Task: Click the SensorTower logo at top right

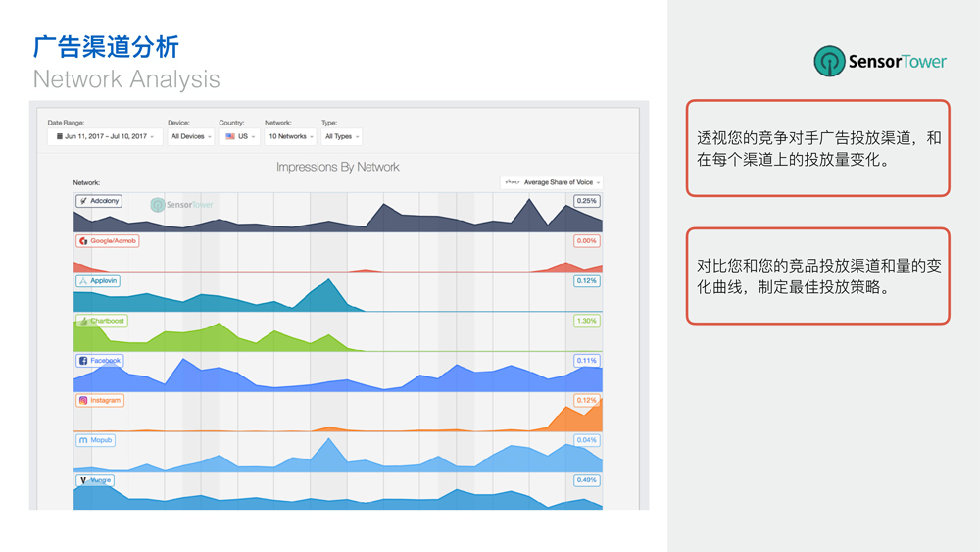Action: click(880, 62)
